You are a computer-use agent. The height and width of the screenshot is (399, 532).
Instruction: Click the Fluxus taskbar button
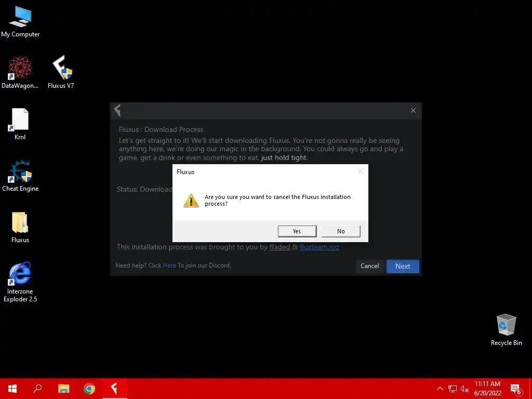pyautogui.click(x=115, y=389)
